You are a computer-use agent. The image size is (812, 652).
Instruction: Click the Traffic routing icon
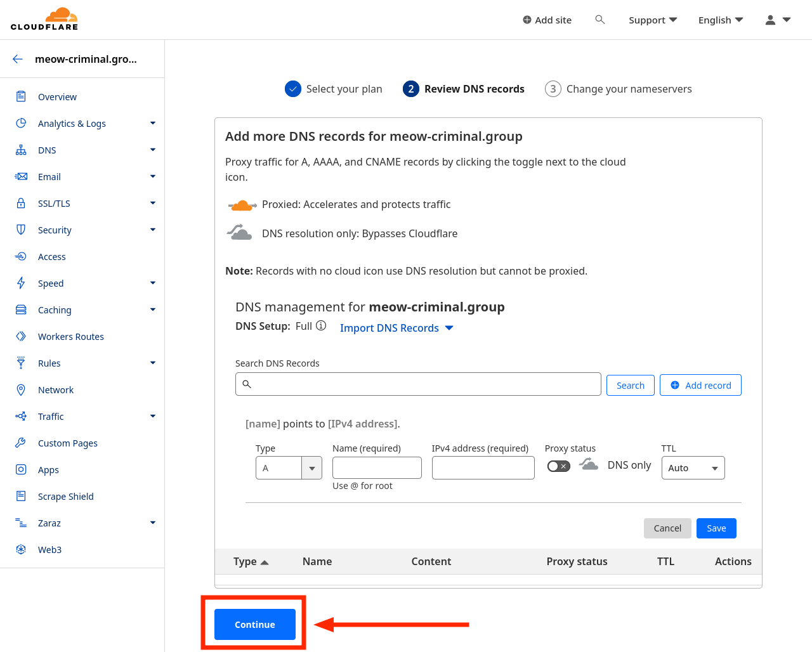coord(21,416)
